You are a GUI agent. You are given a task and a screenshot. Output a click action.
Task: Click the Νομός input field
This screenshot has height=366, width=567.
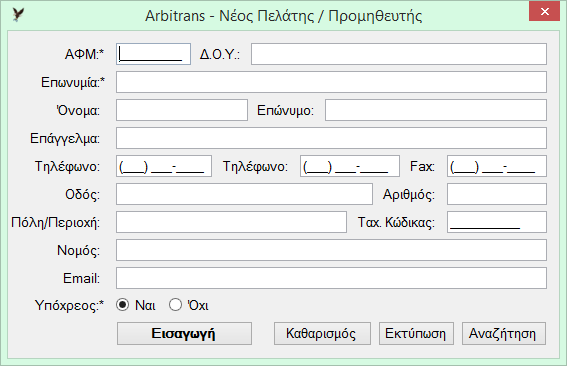click(x=331, y=250)
